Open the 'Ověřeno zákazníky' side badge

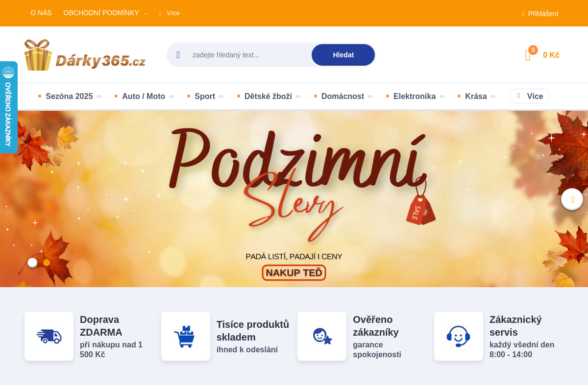(x=8, y=108)
